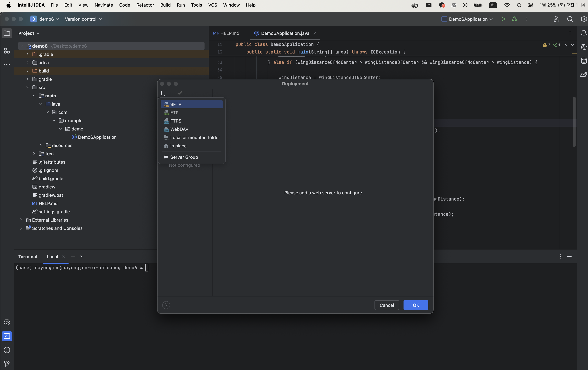Click the add server plus icon

(162, 93)
